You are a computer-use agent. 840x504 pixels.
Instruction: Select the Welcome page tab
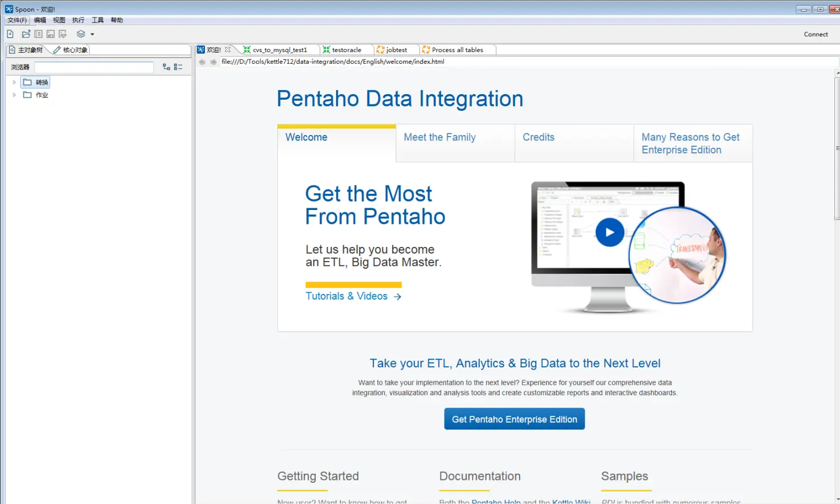(x=337, y=143)
